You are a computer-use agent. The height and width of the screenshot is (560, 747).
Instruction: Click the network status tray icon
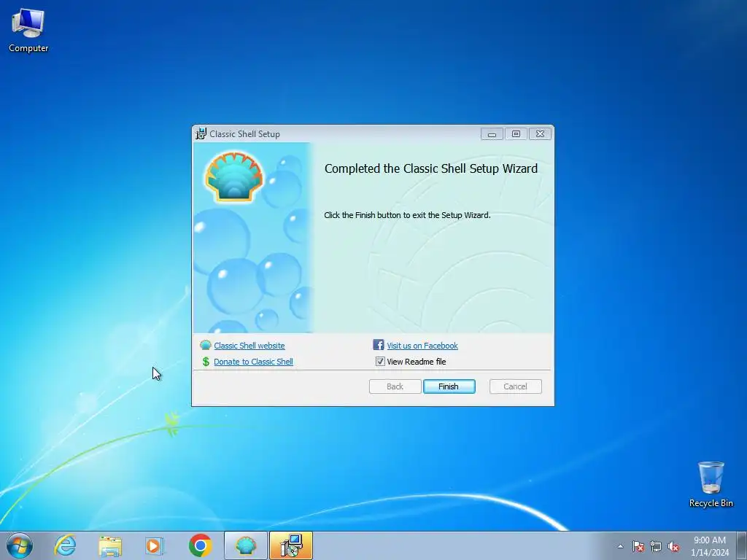(656, 546)
